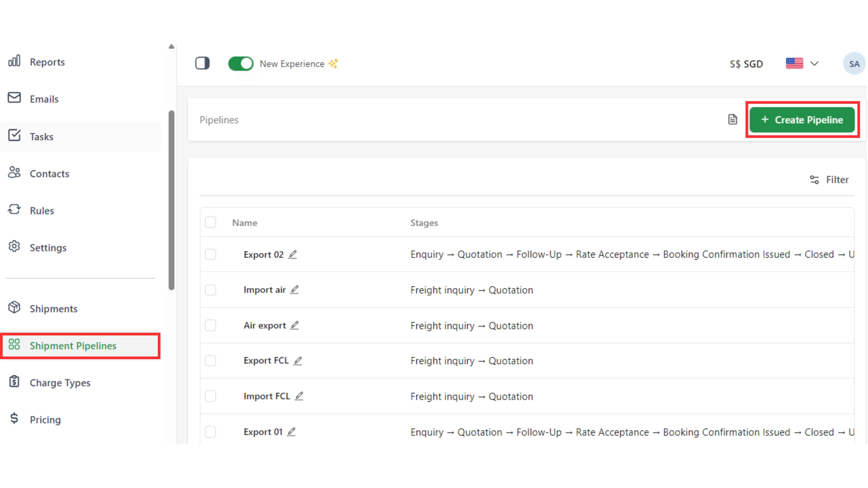Tick the select-all checkbox in header
The height and width of the screenshot is (488, 868).
211,223
